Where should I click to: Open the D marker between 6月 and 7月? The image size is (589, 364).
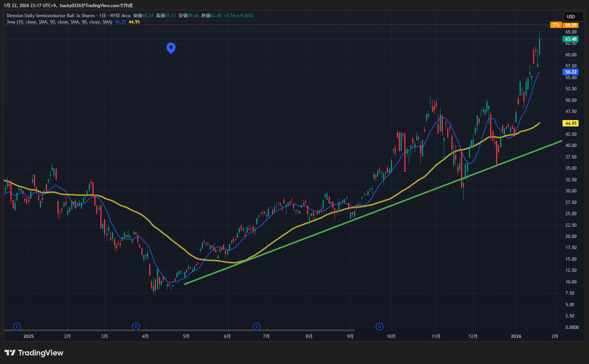pyautogui.click(x=257, y=327)
